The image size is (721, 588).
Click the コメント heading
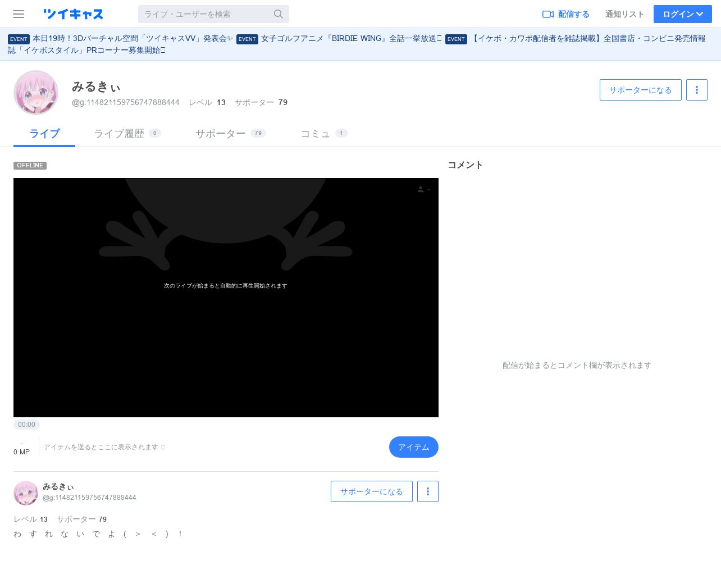click(465, 165)
